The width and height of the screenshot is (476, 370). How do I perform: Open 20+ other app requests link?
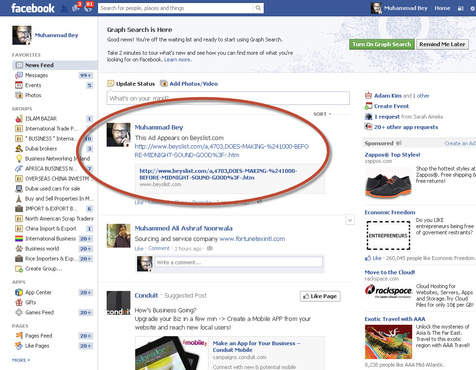pyautogui.click(x=406, y=127)
